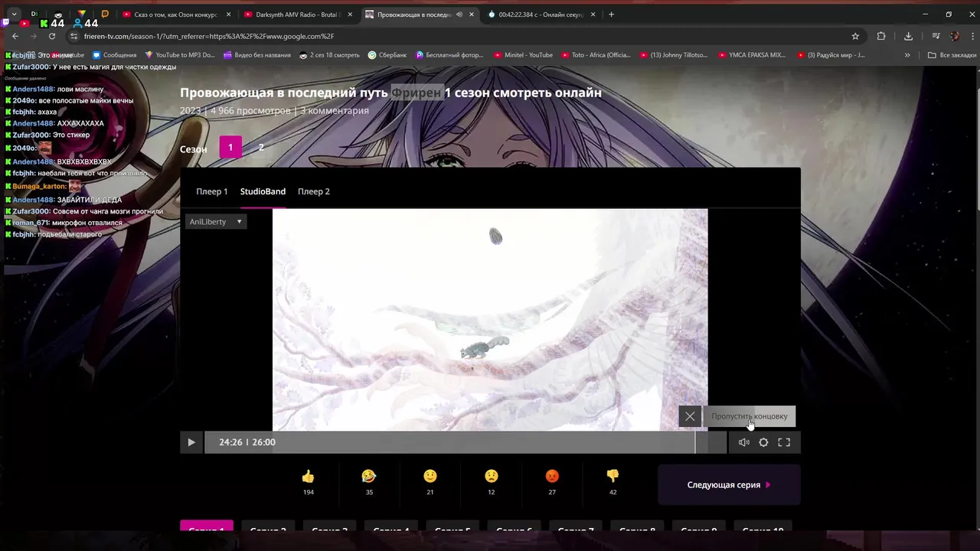Switch to the Darksynth AMV Radio tab
This screenshot has width=980, height=551.
[299, 15]
